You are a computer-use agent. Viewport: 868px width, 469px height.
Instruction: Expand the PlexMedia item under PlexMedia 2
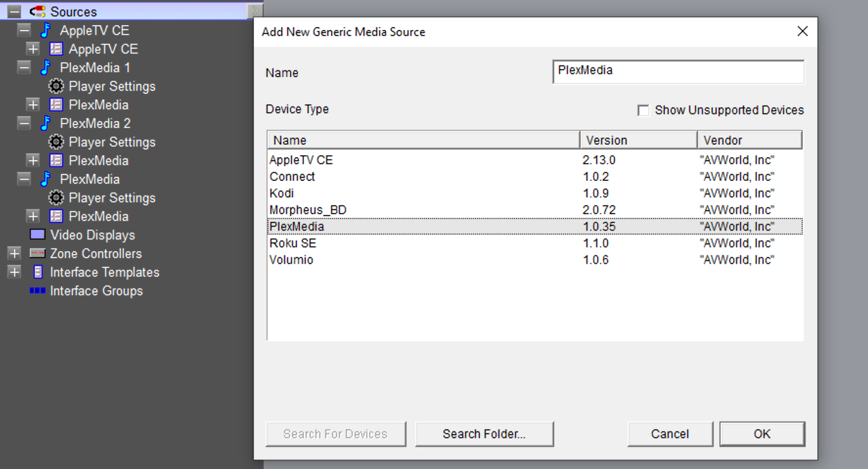point(33,160)
